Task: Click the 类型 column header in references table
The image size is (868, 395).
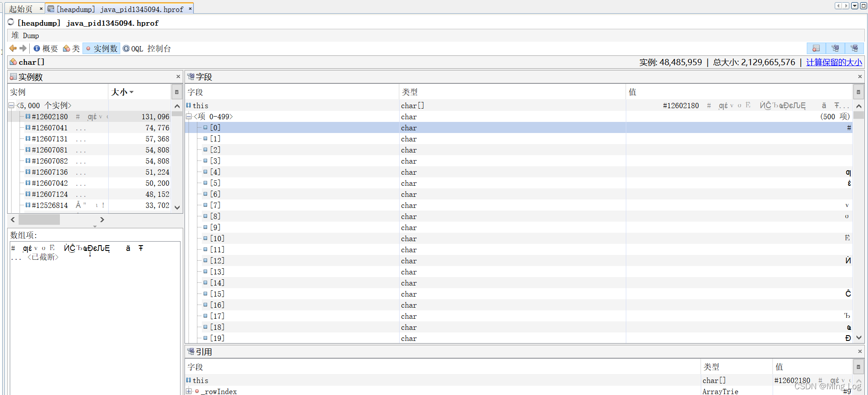Action: coord(736,367)
